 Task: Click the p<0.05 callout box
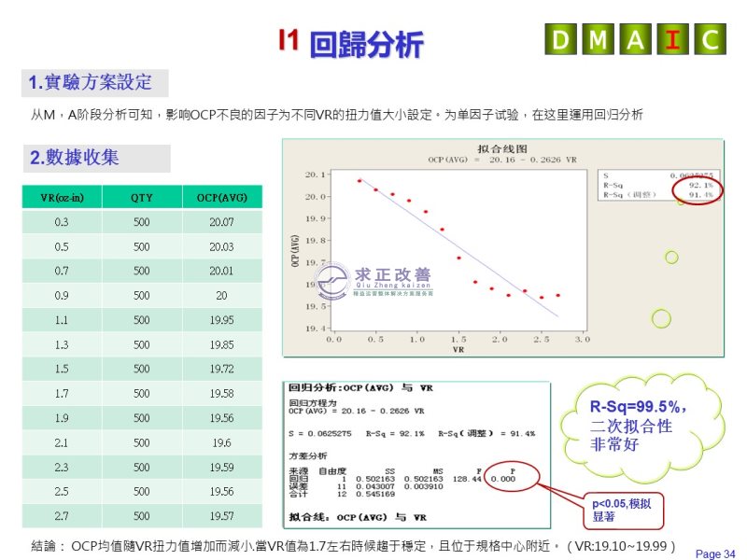[x=622, y=510]
